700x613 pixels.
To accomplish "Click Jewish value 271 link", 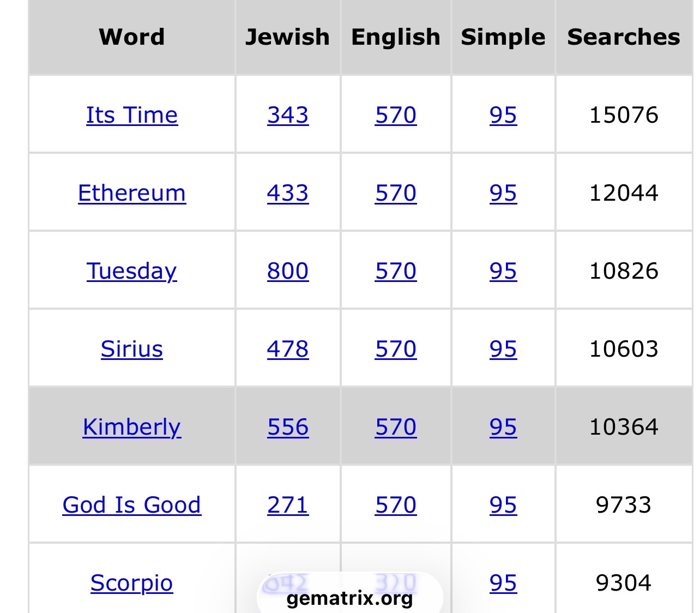I will point(288,505).
